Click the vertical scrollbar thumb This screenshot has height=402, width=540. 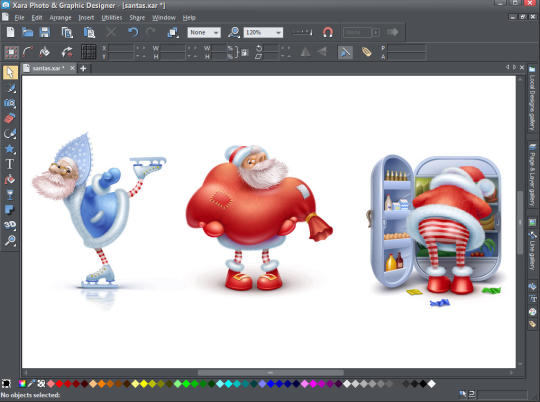(520, 223)
